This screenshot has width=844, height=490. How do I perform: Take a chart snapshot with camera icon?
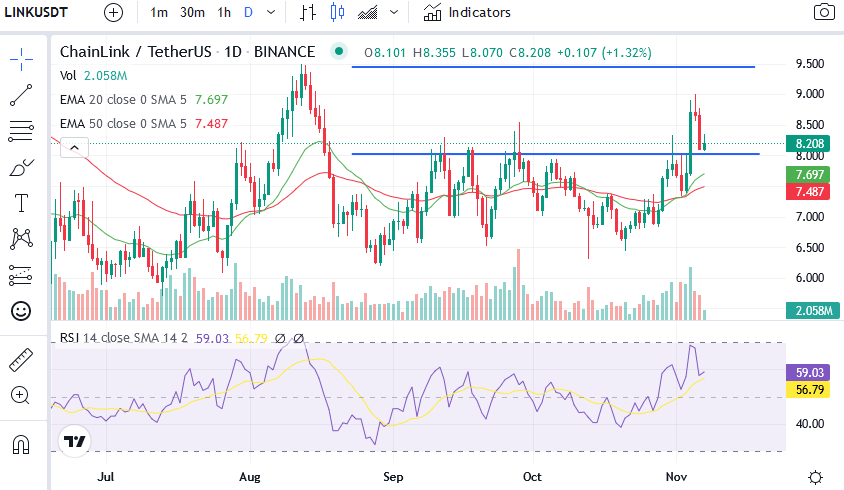(824, 12)
